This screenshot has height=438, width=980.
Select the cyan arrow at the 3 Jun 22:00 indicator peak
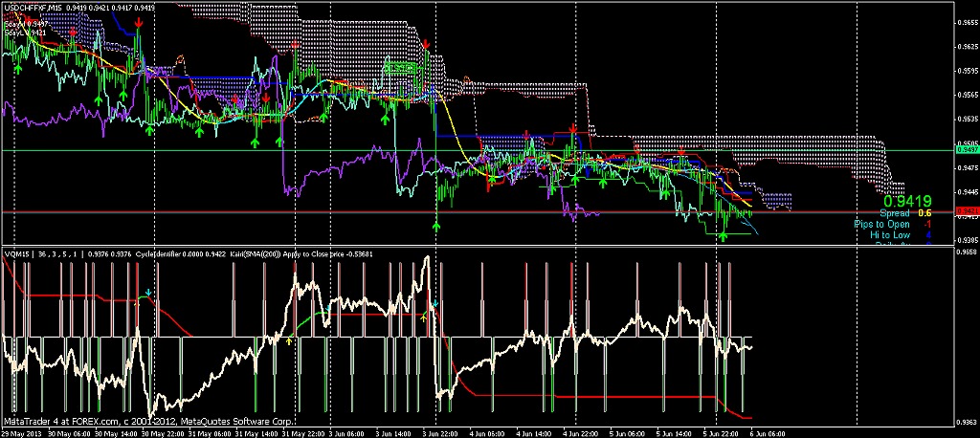coord(435,304)
